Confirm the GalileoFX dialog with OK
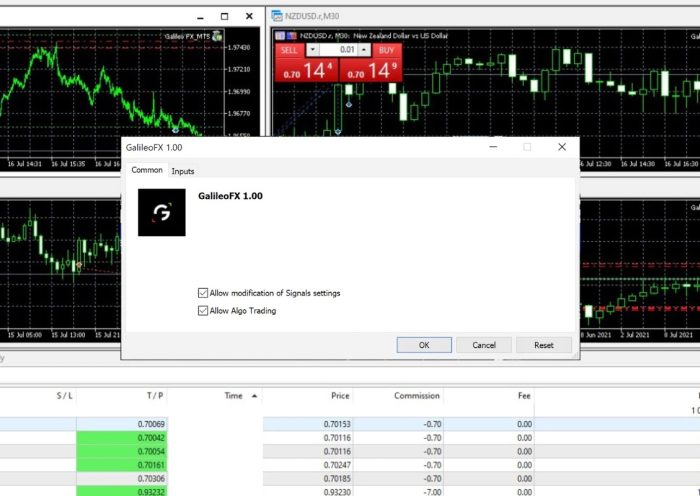Image resolution: width=700 pixels, height=496 pixels. 424,345
